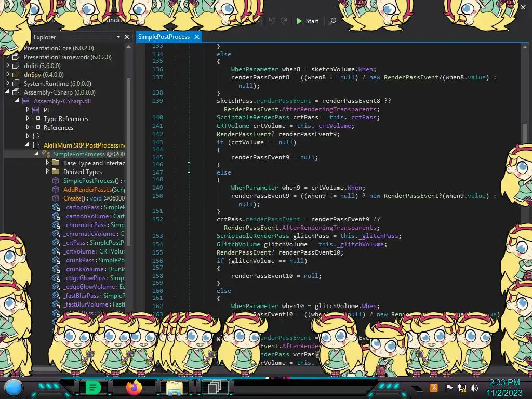The width and height of the screenshot is (532, 399).
Task: Click the Type References node icon
Action: (36, 118)
